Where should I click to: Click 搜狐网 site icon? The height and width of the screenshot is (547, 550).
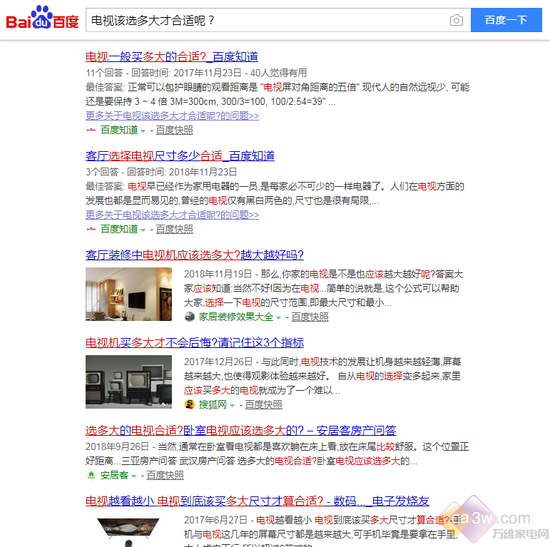click(190, 405)
